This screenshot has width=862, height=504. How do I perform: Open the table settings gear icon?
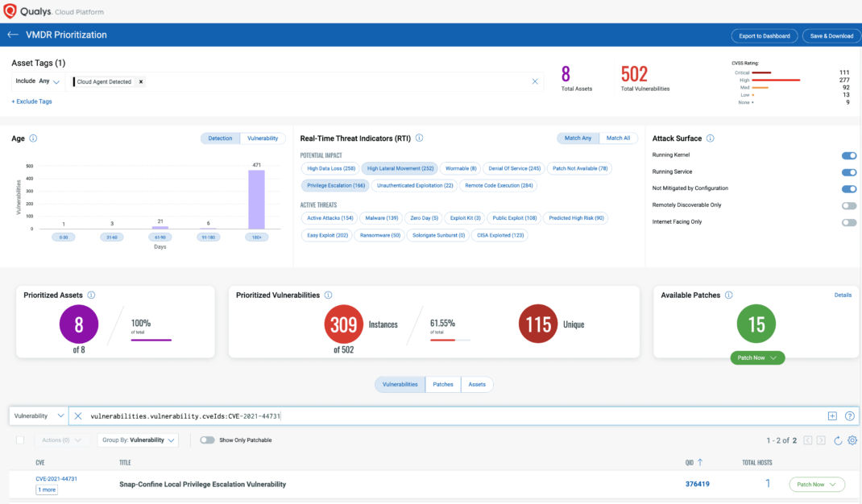point(852,440)
